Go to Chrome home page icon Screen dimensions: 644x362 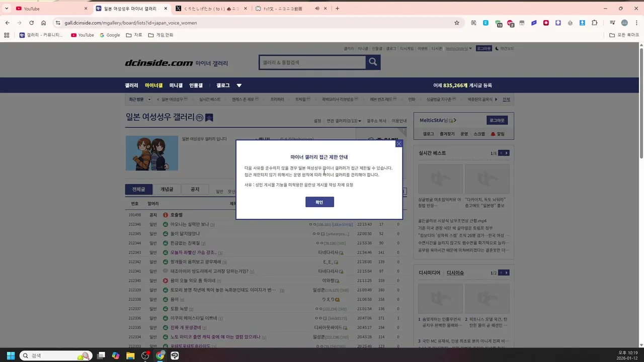click(x=44, y=23)
